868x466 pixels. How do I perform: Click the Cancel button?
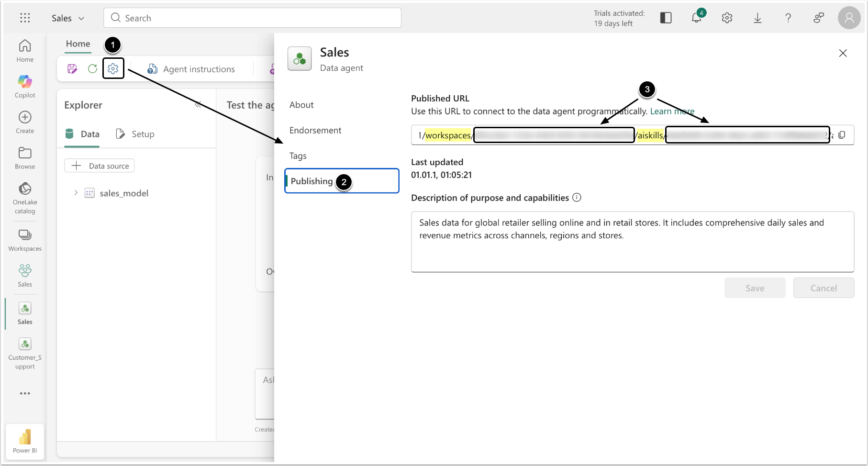click(824, 288)
